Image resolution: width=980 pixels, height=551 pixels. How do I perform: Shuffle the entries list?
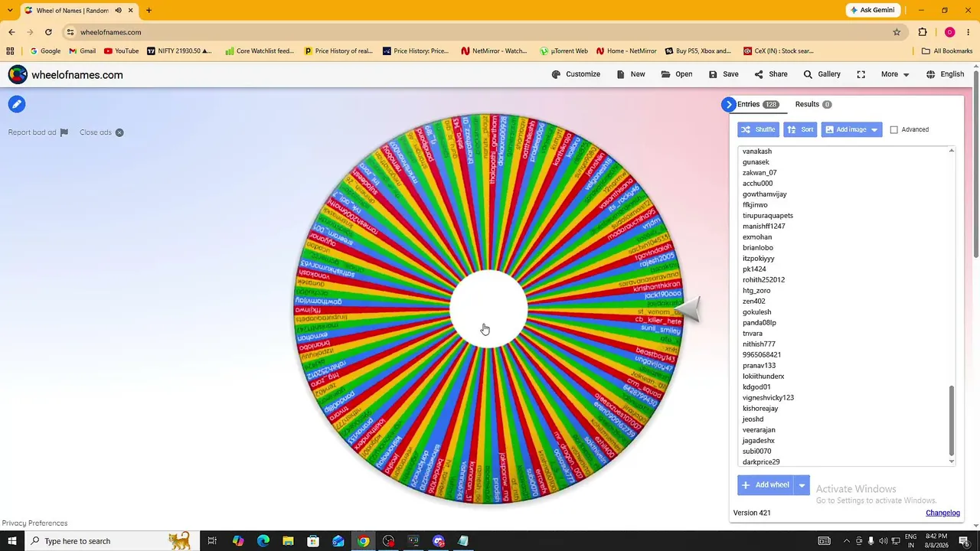click(758, 129)
